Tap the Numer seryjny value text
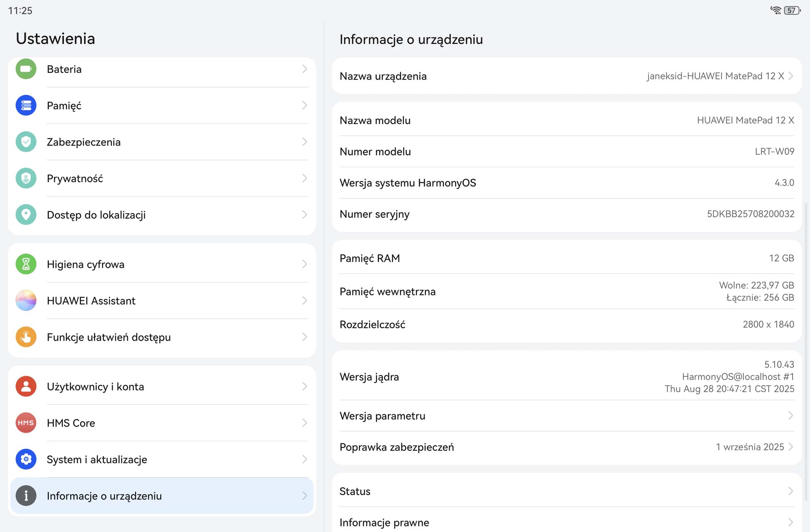 click(750, 214)
